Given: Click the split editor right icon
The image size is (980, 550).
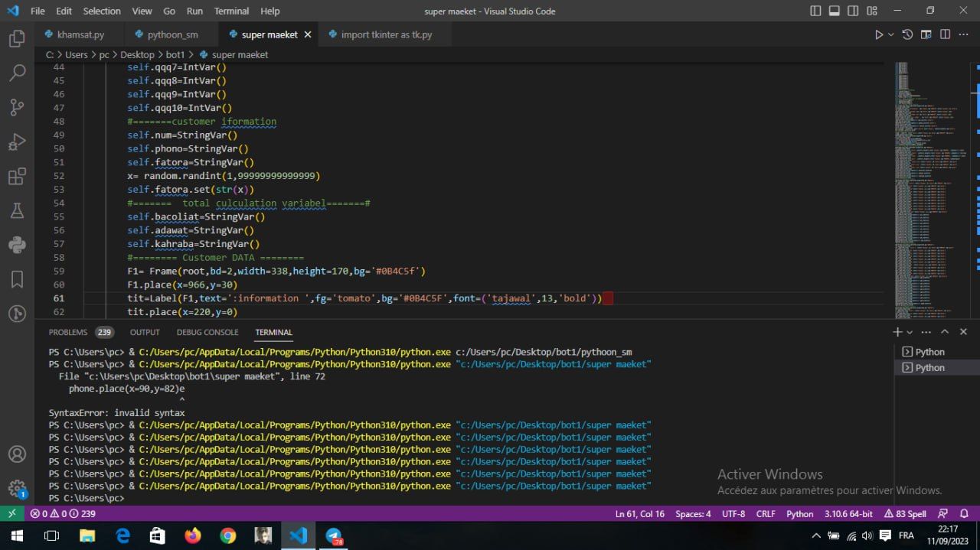Looking at the screenshot, I should point(945,34).
